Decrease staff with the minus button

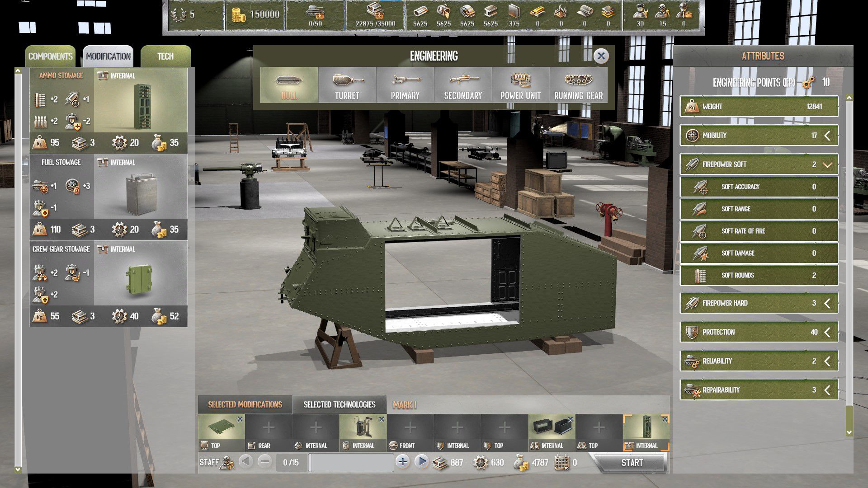coord(265,462)
